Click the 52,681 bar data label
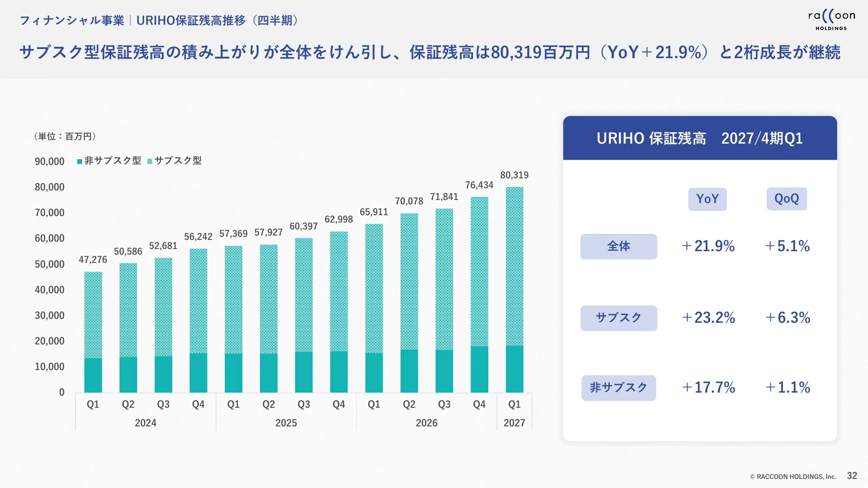868x488 pixels. 163,246
